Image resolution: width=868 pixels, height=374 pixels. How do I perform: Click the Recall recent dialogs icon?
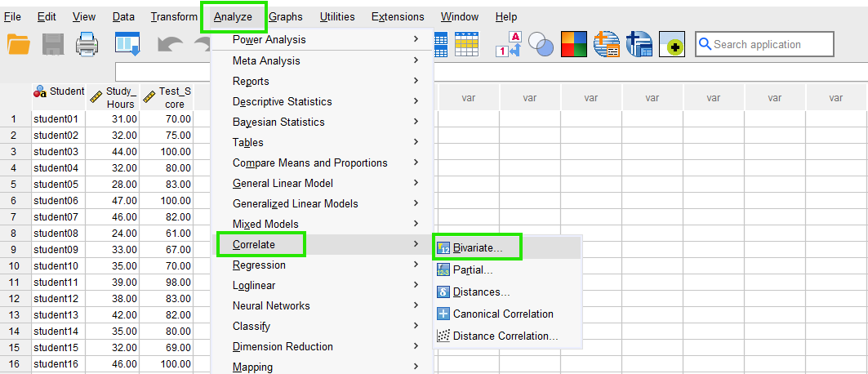point(127,44)
